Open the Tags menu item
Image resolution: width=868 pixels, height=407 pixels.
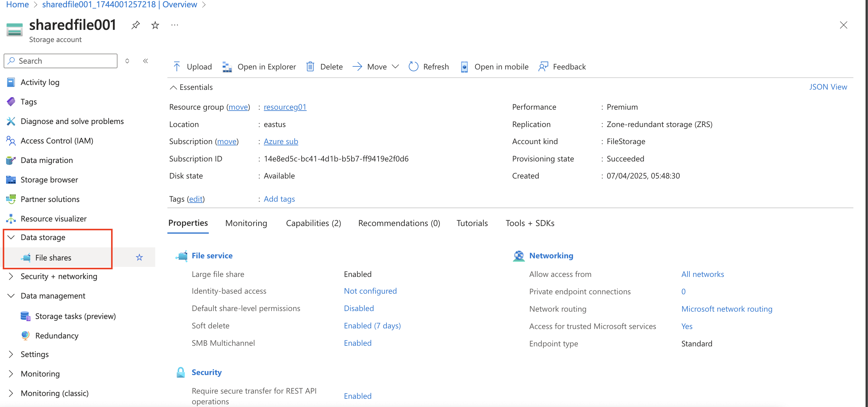coord(28,102)
